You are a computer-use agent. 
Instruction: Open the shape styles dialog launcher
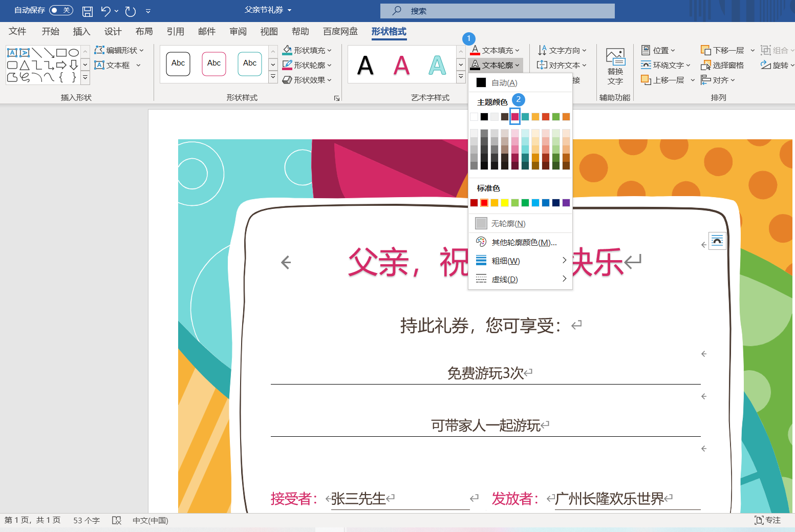[337, 98]
